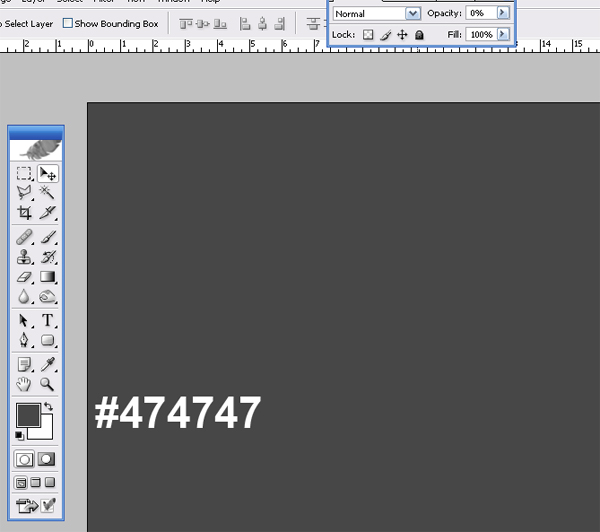Reset to default black and white colors
This screenshot has width=600, height=532.
coord(19,436)
